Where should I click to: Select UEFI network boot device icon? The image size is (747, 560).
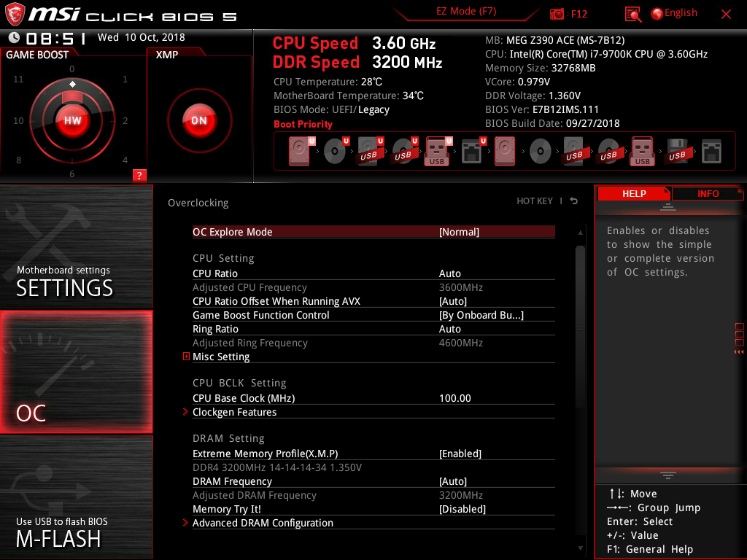[473, 151]
